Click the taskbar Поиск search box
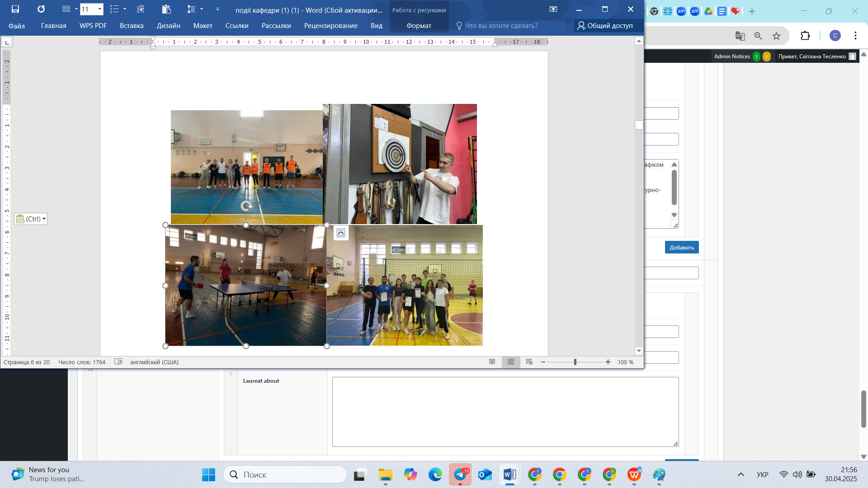This screenshot has height=488, width=868. (x=285, y=474)
